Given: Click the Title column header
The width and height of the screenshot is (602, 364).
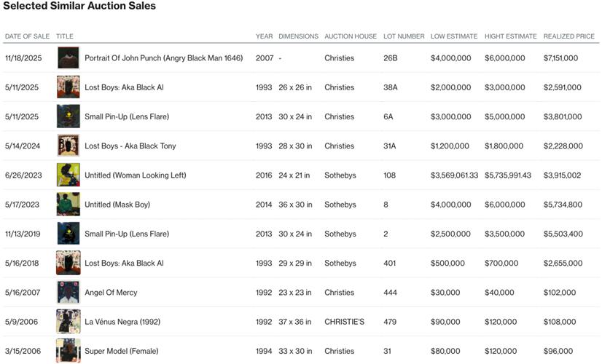Looking at the screenshot, I should pyautogui.click(x=65, y=36).
